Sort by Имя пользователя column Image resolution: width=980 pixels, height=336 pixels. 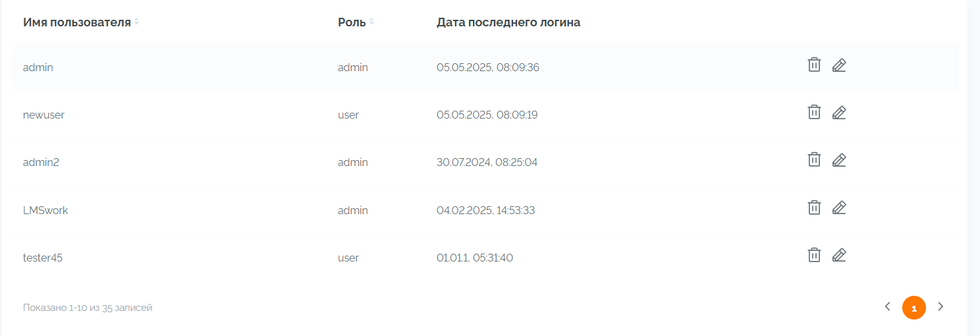[x=136, y=22]
